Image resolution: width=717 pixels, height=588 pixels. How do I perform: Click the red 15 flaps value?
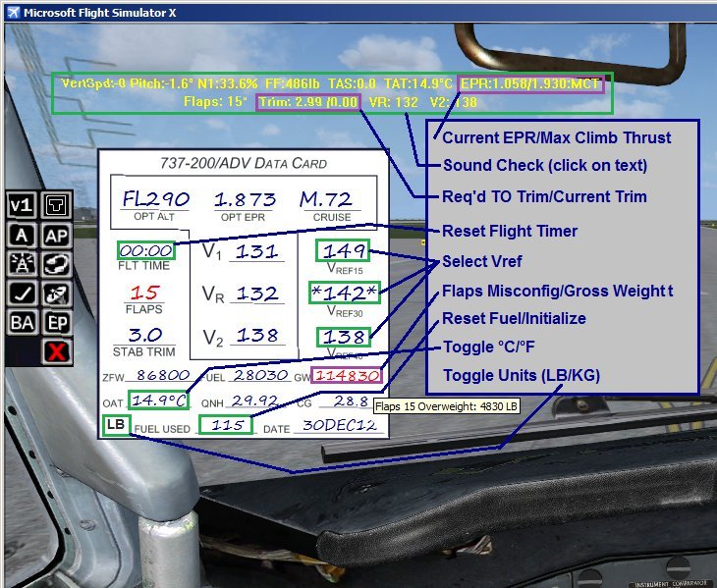144,293
